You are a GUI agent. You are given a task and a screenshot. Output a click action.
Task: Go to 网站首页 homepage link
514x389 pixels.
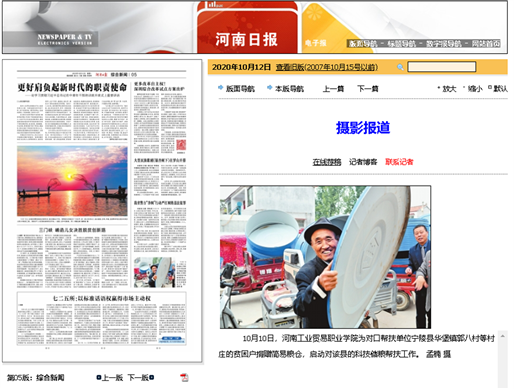click(x=486, y=44)
